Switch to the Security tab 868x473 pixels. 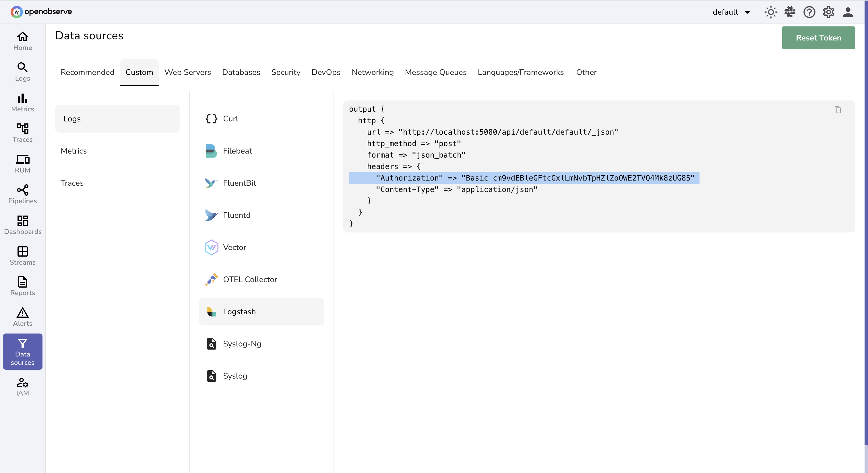(x=286, y=72)
